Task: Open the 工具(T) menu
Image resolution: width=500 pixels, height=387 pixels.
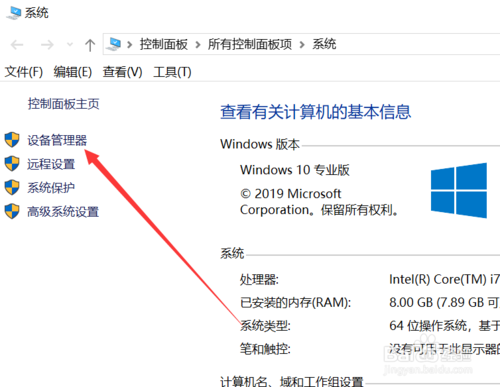Action: (x=172, y=72)
